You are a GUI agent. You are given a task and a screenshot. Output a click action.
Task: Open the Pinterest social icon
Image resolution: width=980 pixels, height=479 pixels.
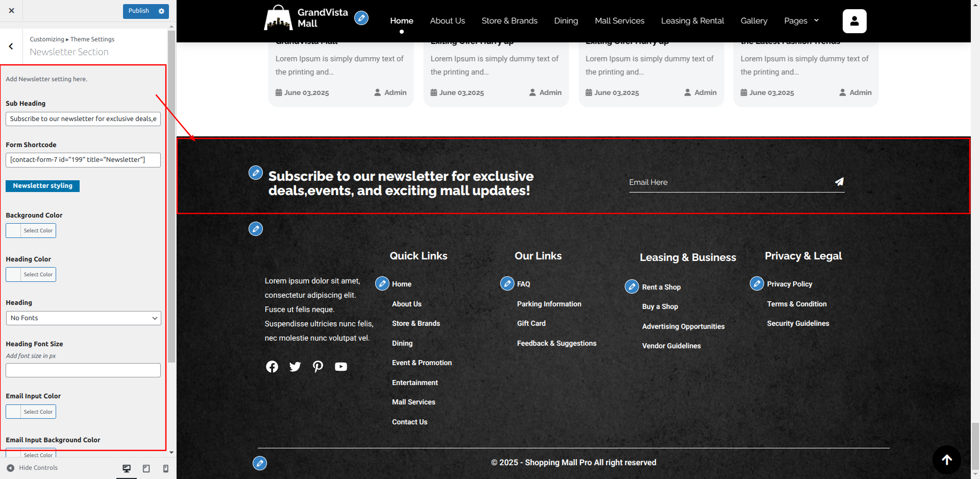318,367
